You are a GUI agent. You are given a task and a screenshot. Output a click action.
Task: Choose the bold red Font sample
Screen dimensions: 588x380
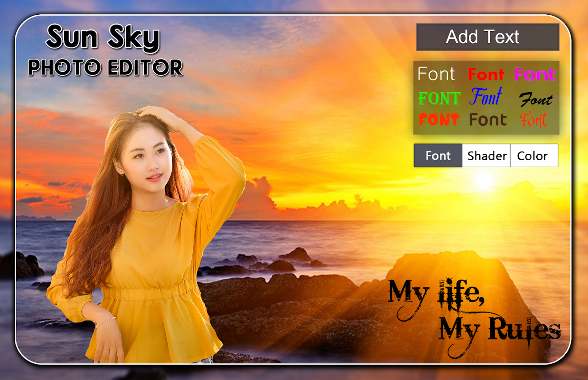click(x=486, y=75)
